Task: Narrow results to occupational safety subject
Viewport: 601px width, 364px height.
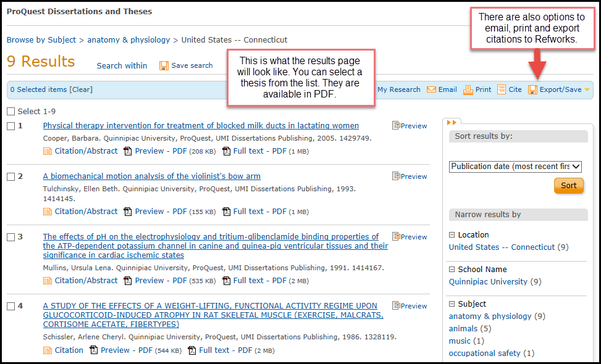Action: pyautogui.click(x=484, y=353)
